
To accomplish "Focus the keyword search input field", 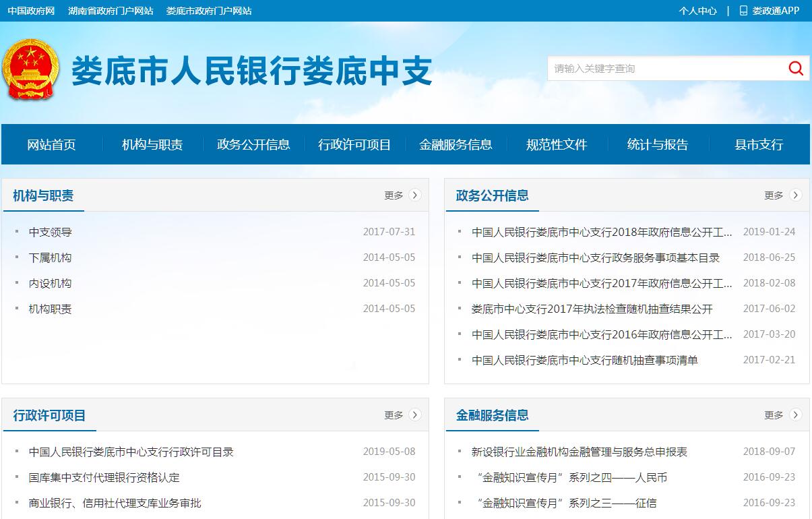I will 667,68.
